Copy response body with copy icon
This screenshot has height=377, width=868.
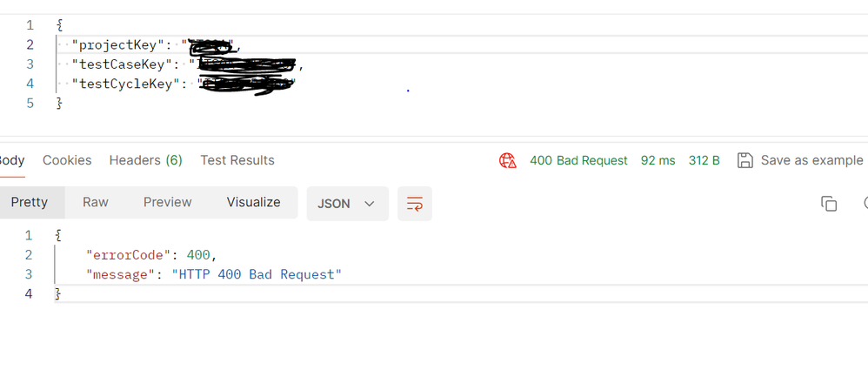(x=829, y=204)
